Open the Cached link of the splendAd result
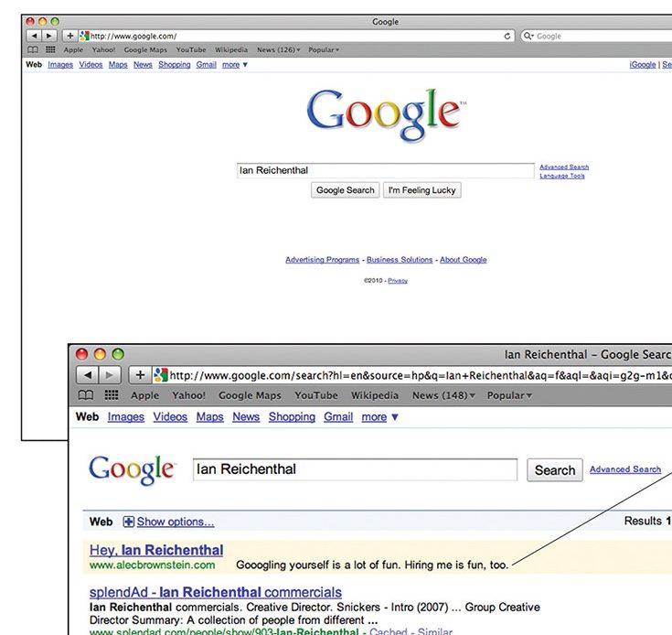Image resolution: width=672 pixels, height=635 pixels. (x=389, y=631)
